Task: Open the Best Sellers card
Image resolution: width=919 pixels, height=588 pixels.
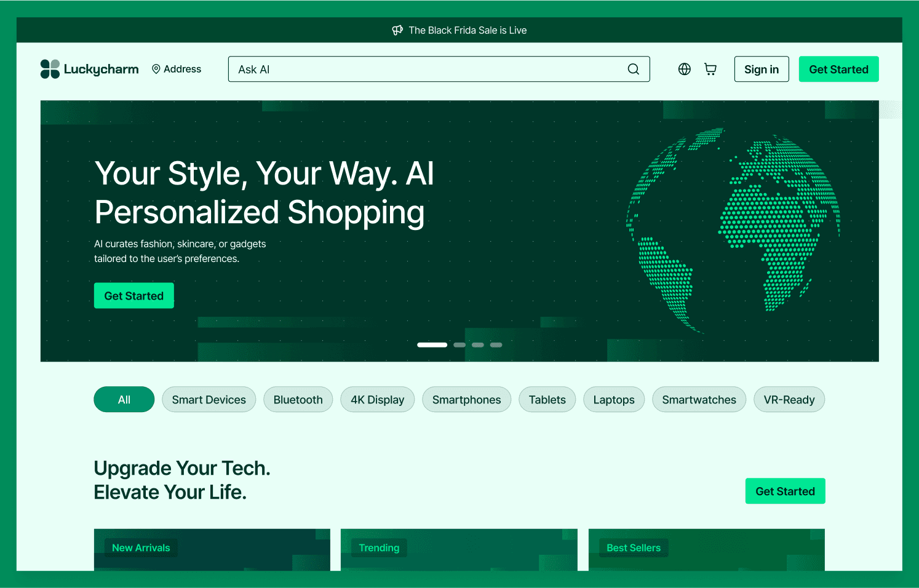Action: click(x=706, y=549)
